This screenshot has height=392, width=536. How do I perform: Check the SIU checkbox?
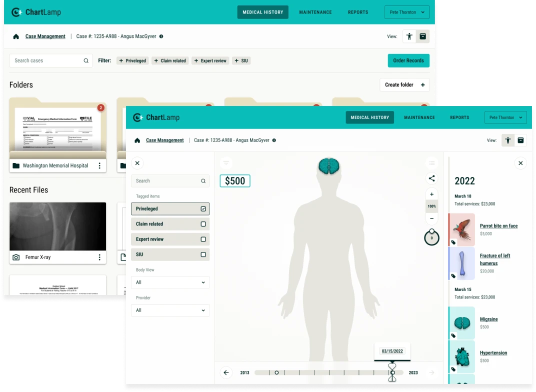click(203, 254)
